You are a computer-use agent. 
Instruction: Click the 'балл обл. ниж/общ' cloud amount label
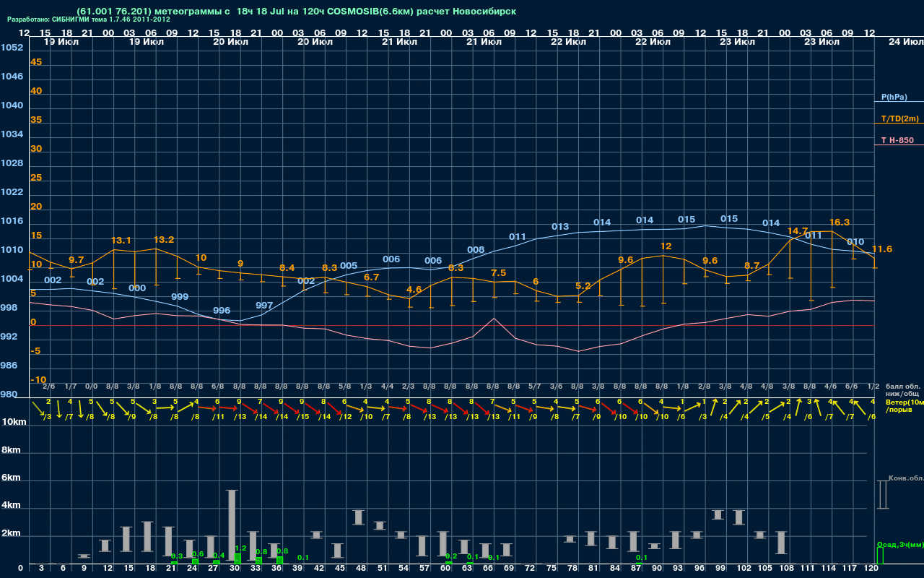902,390
